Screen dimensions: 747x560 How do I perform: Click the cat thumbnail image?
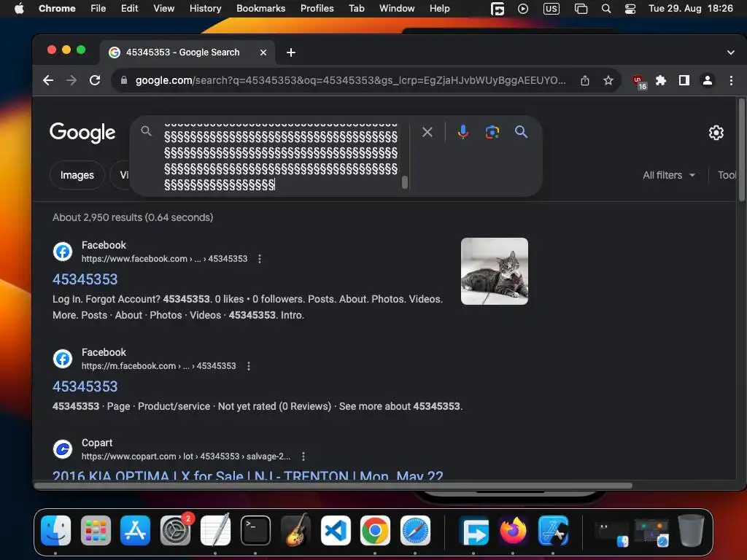pyautogui.click(x=494, y=271)
